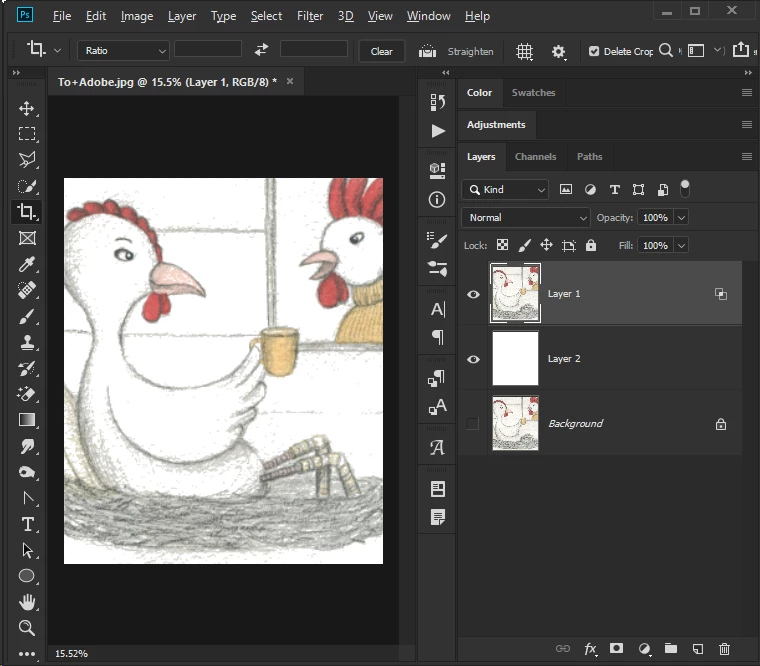Close the To+Adobe.jpg document tab

point(290,81)
